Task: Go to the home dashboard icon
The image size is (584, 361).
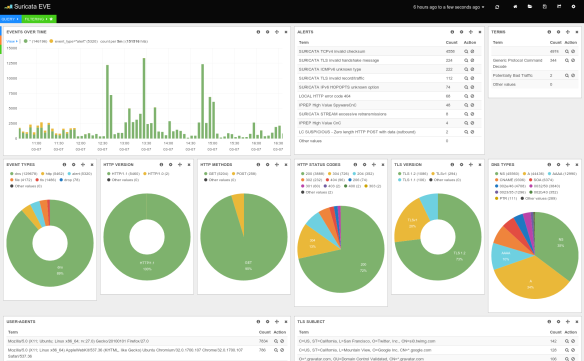Action: (x=515, y=7)
